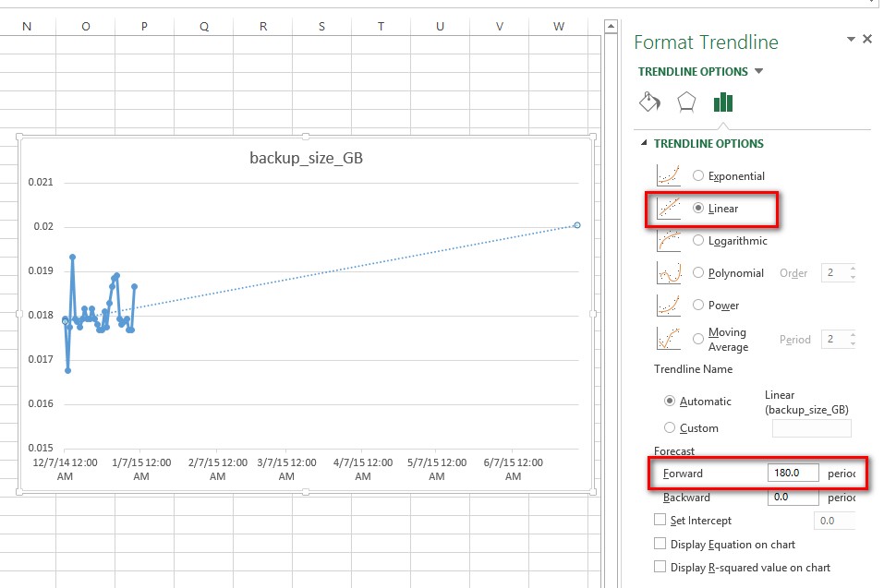Click the Power trendline preview icon

(669, 305)
